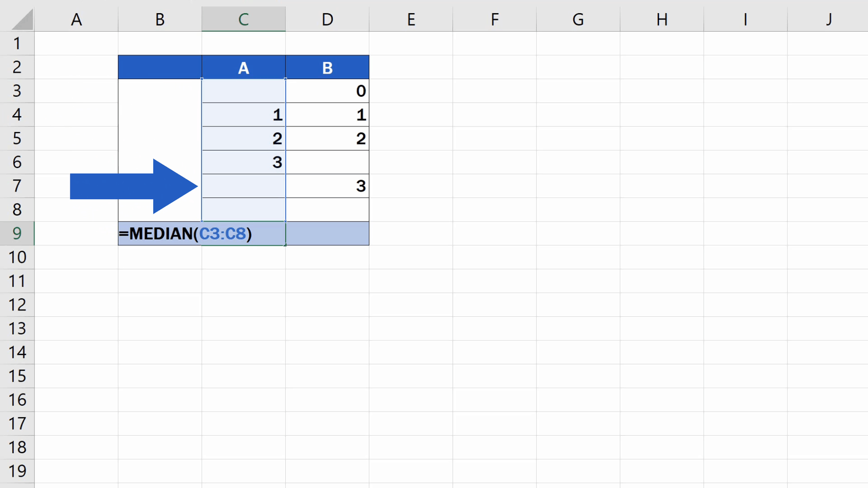Viewport: 868px width, 488px height.
Task: Select row 19 header
Action: pyautogui.click(x=17, y=471)
